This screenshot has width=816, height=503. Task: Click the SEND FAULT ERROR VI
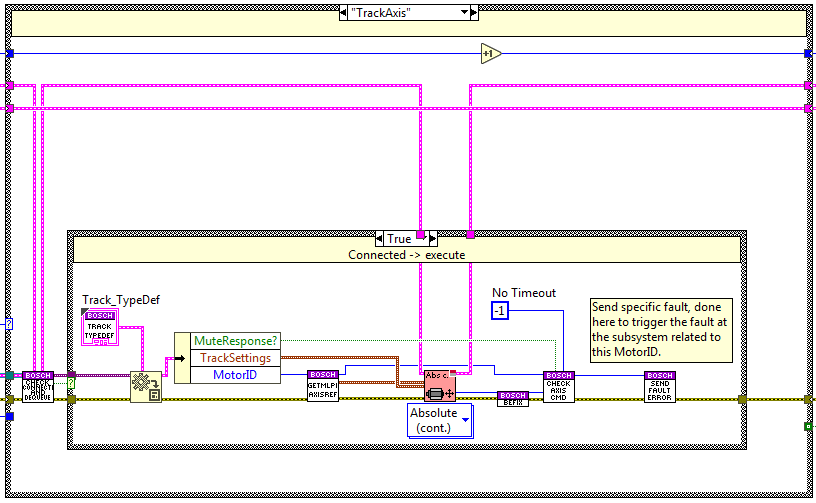660,386
